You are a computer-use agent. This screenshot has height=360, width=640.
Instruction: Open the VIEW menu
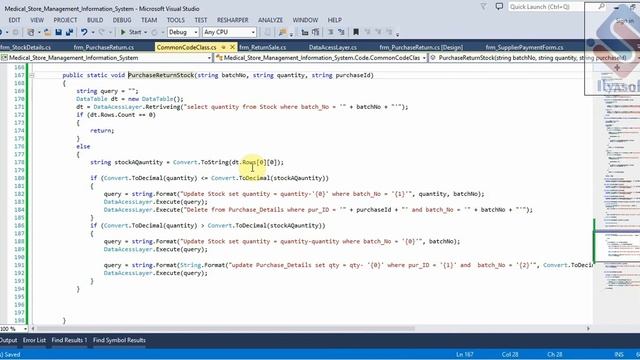pos(37,20)
